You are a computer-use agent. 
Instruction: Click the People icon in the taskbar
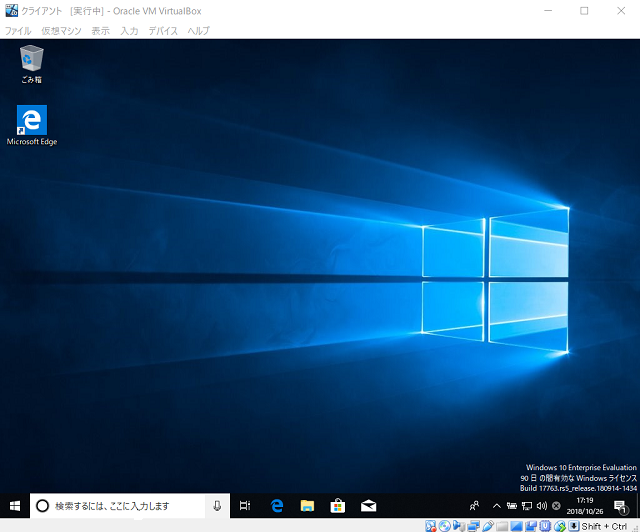pos(475,506)
